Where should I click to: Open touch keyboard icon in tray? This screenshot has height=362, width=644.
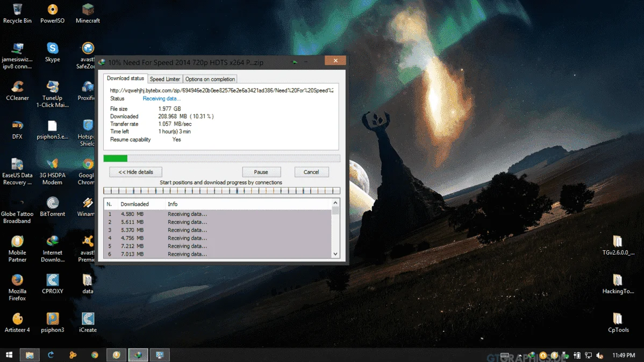point(505,356)
